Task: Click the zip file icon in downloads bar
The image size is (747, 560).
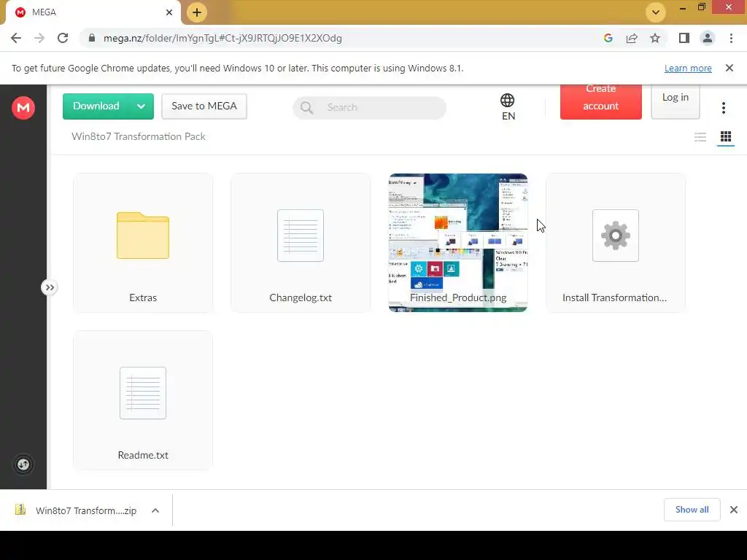Action: (x=20, y=510)
